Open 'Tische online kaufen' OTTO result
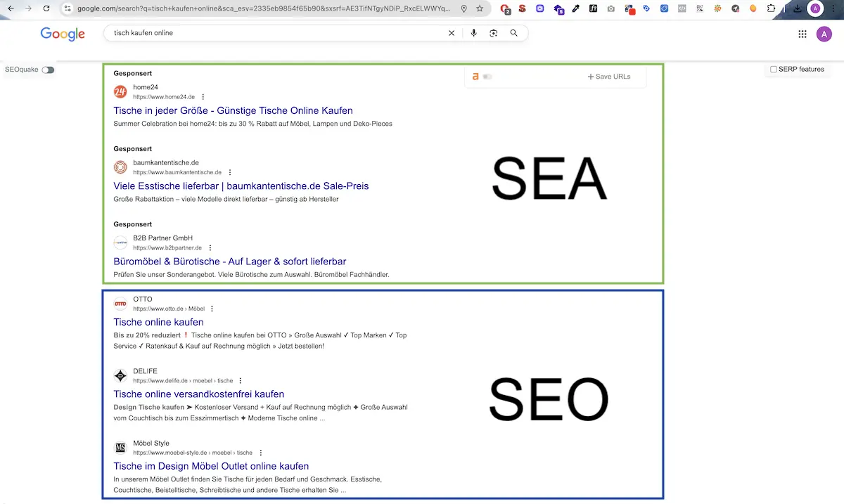Screen dimensions: 844x504 pyautogui.click(x=158, y=322)
